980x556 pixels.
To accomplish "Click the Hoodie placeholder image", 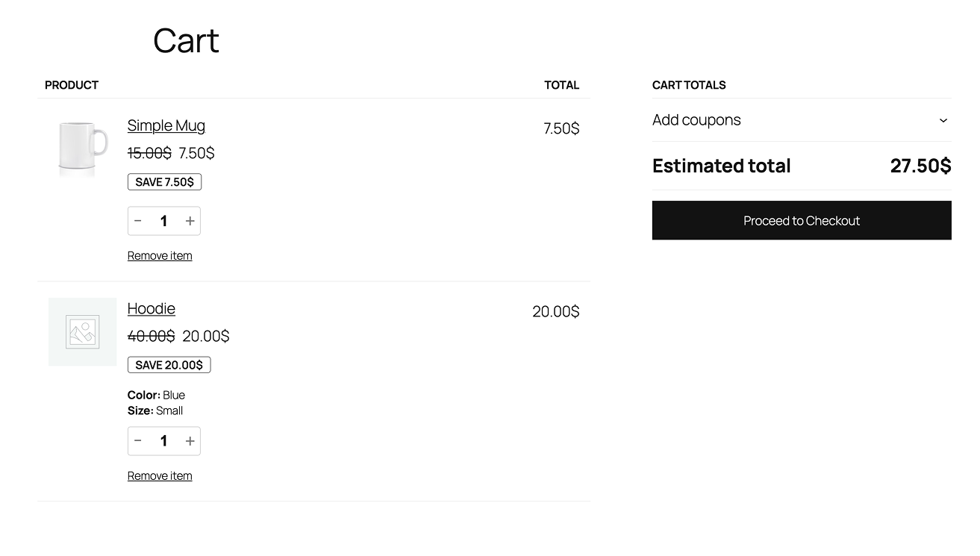I will 82,332.
